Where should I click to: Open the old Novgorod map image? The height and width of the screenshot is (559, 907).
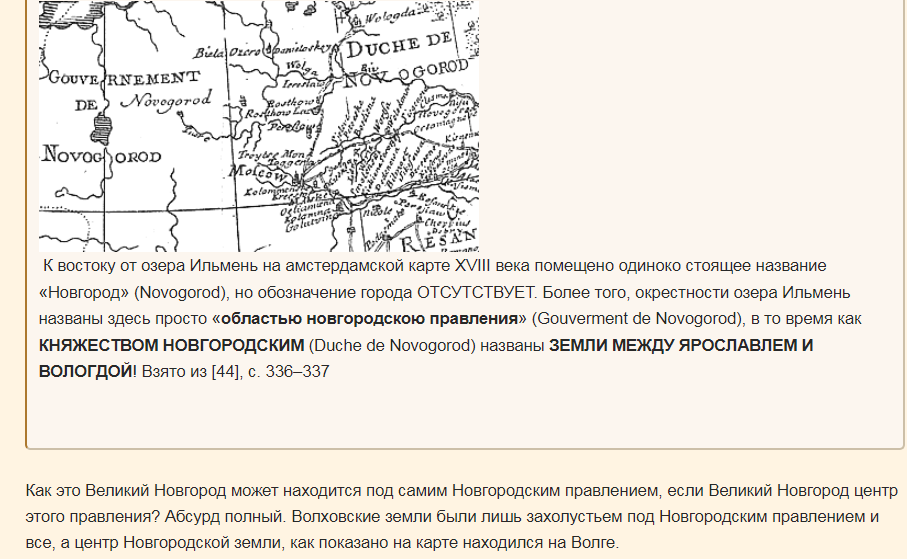(259, 126)
